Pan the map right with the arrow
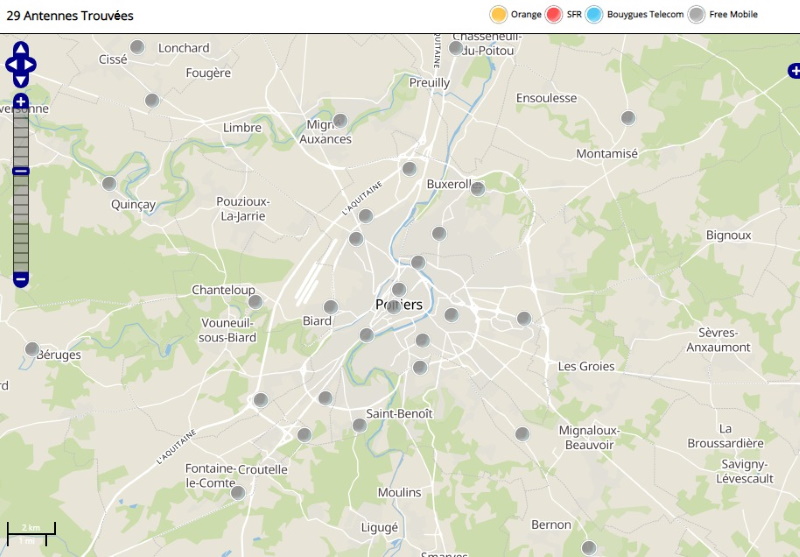Screen dimensions: 800x557 point(32,65)
